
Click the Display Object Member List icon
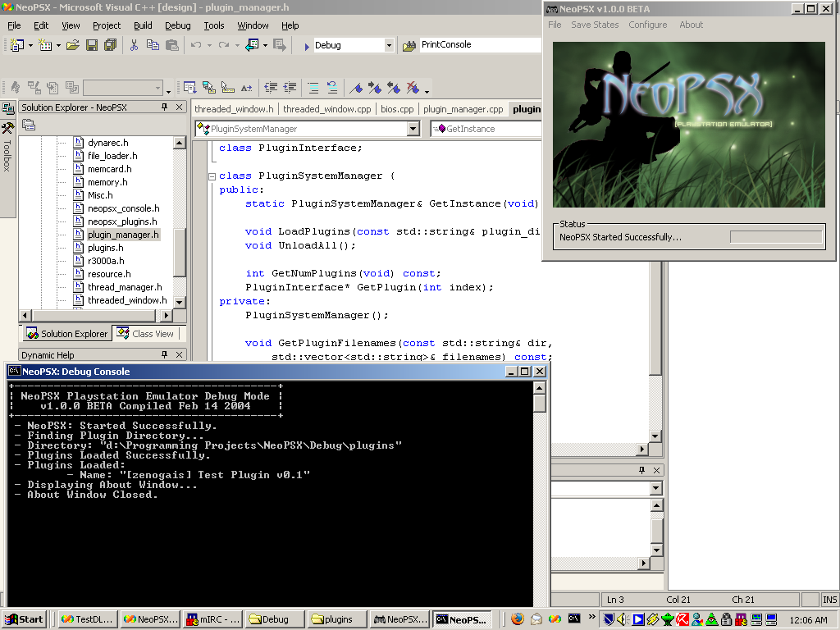pos(189,87)
